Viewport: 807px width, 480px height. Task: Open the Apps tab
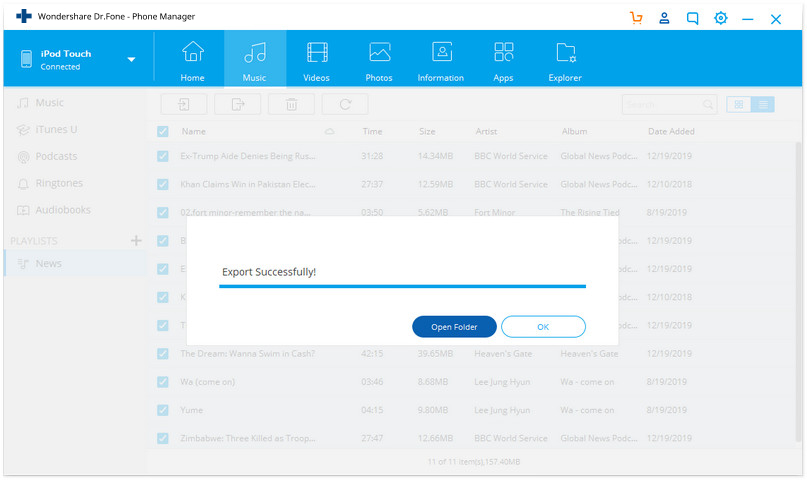tap(503, 61)
